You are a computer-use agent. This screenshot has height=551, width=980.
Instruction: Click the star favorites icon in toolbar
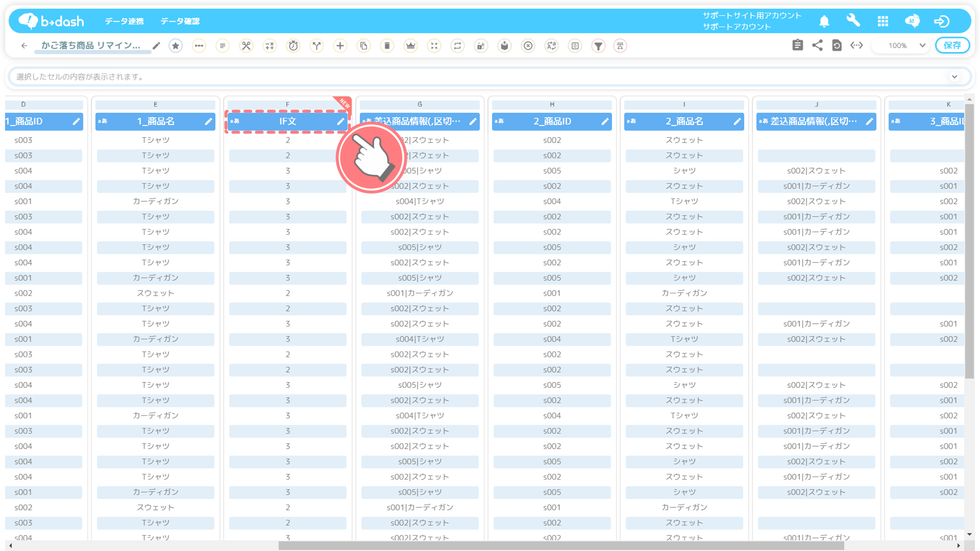tap(175, 46)
